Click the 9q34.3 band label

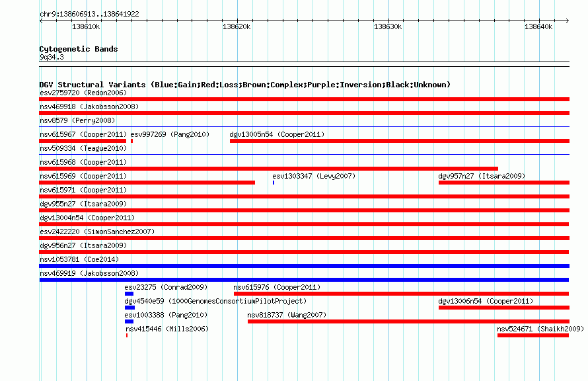[52, 57]
